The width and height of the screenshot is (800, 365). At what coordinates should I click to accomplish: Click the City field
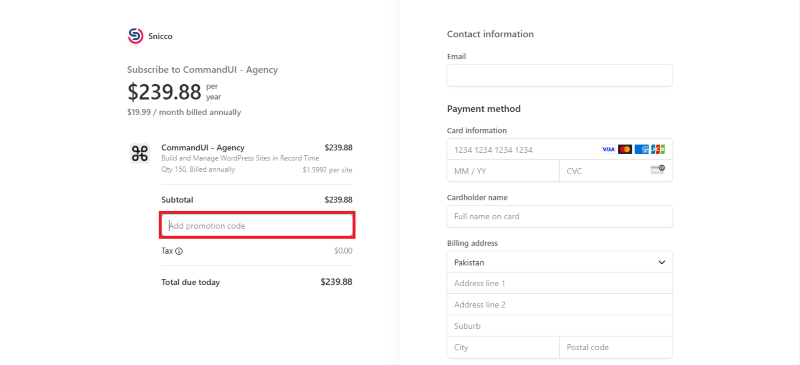[x=503, y=348]
